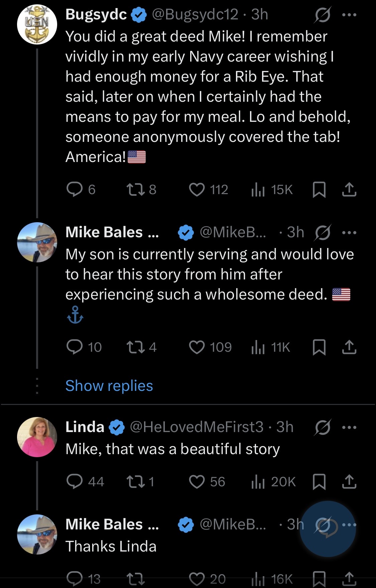This screenshot has height=588, width=376.
Task: Tap Grok icon on Bugsydc's tweet
Action: point(323,15)
